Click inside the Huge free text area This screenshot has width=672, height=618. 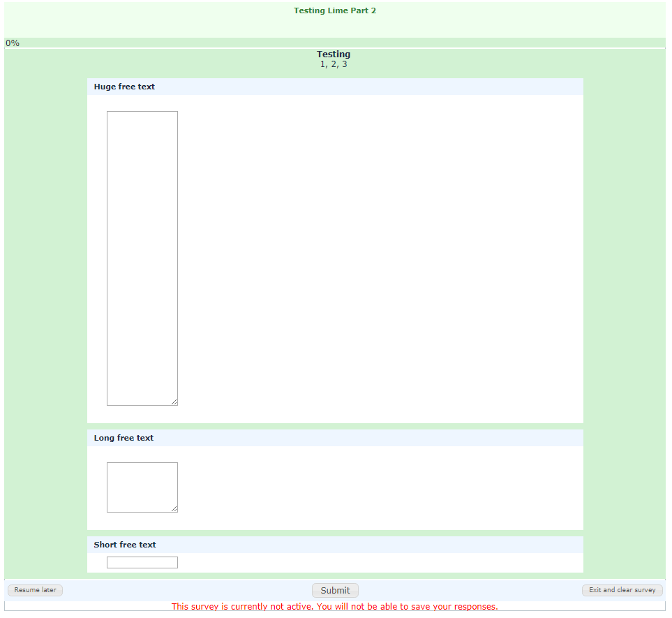coord(142,258)
